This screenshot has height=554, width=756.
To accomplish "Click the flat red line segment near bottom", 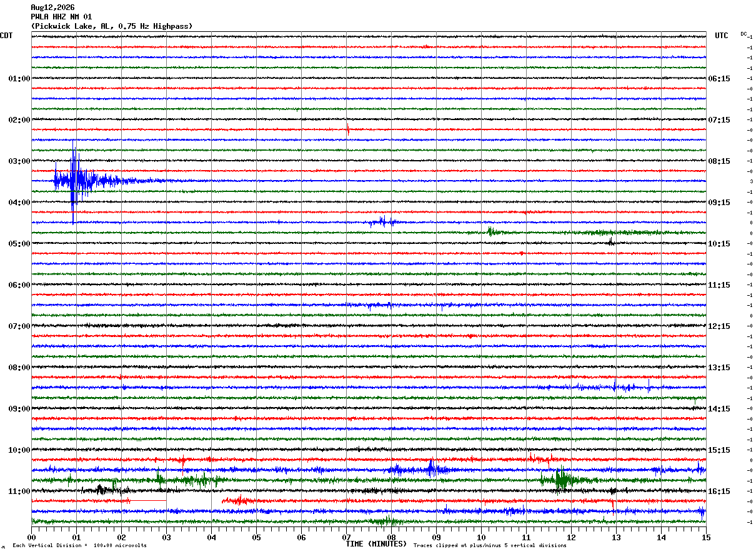I will (x=147, y=501).
